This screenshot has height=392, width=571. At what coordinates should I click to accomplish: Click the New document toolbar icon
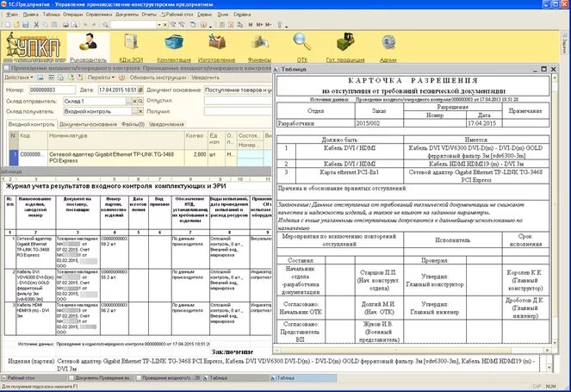click(x=8, y=25)
